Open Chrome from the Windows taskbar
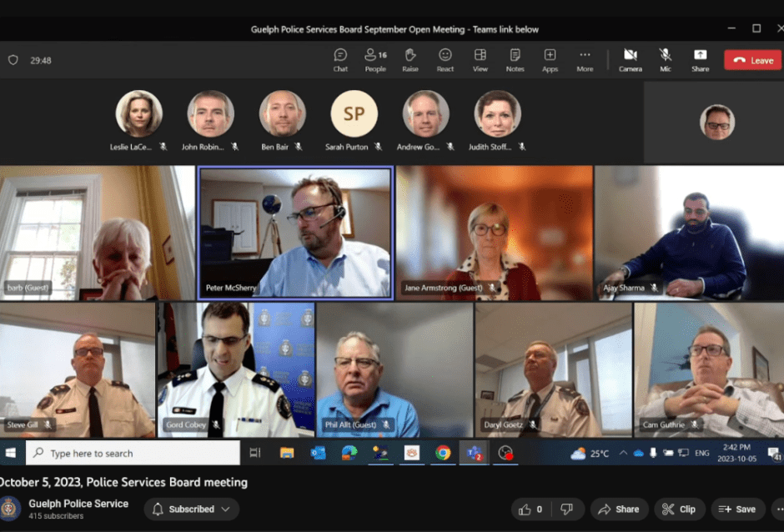The image size is (784, 532). (443, 453)
